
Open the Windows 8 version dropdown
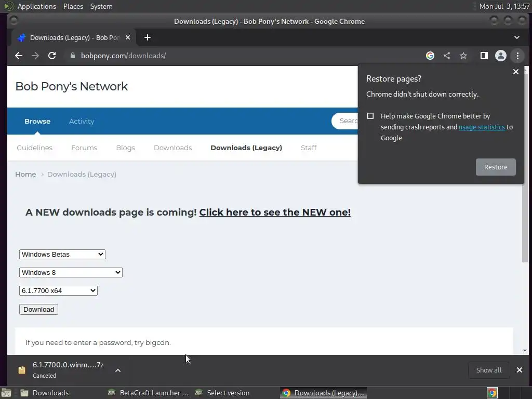coord(71,272)
